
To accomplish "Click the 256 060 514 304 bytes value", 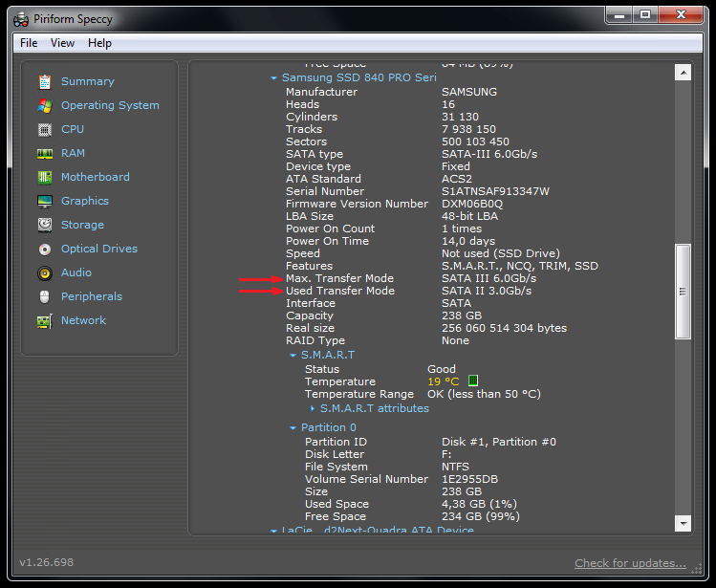I will (504, 328).
